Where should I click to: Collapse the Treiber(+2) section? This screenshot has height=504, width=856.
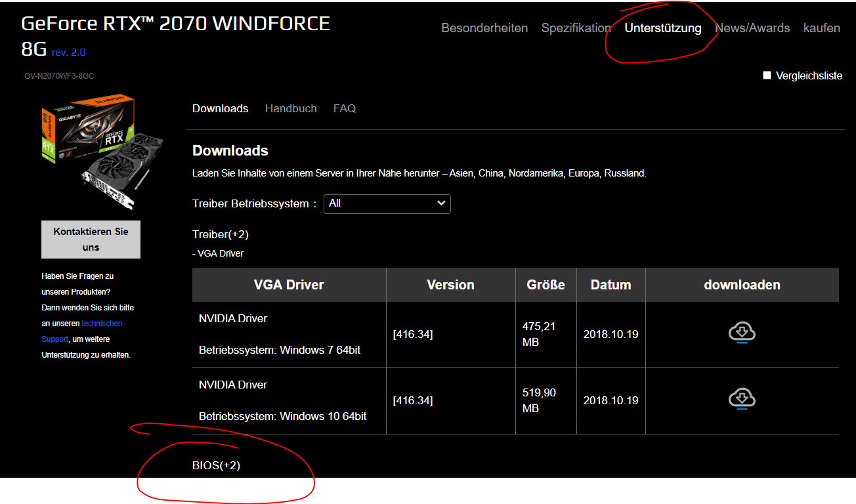coord(220,234)
